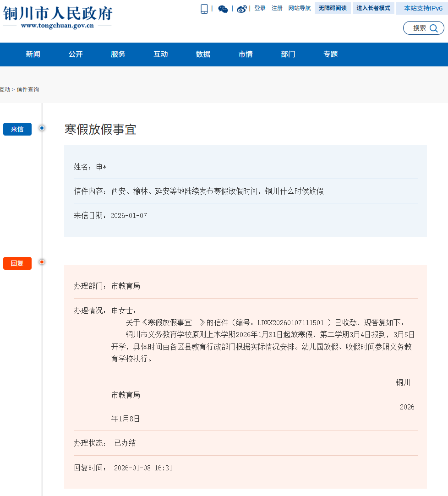Viewport: 448px width, 496px height.
Task: Open the WeChat sharing icon
Action: pos(223,8)
